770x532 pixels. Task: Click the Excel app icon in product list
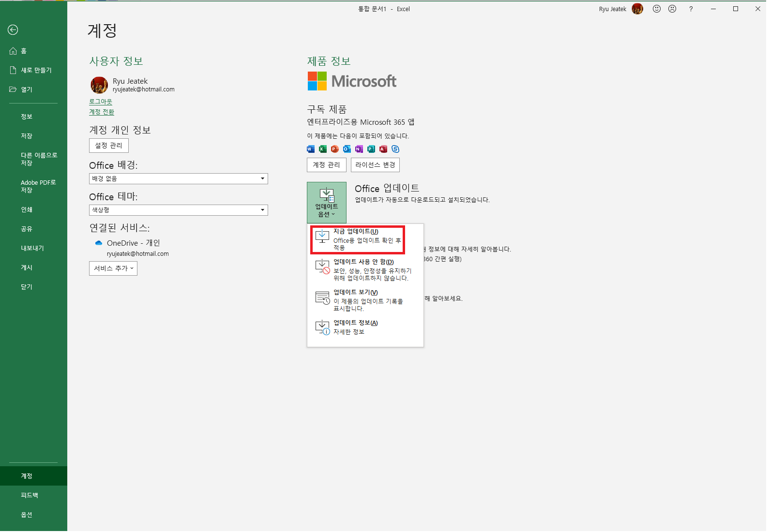(323, 149)
